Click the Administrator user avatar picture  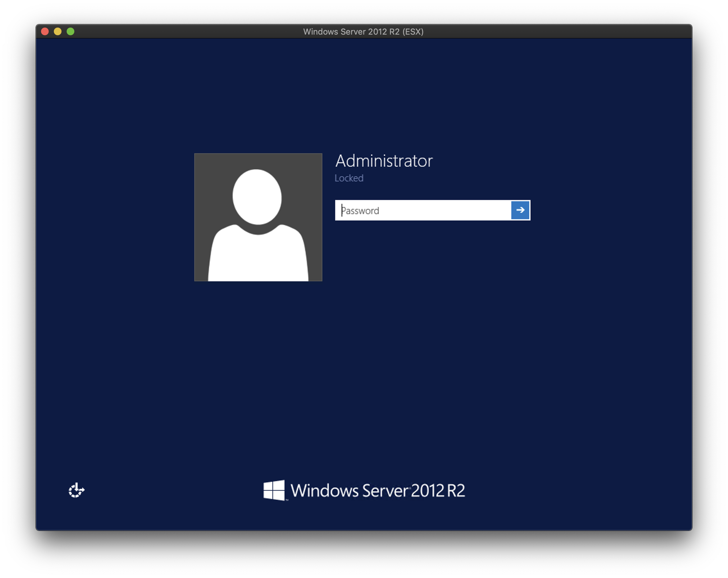[x=258, y=217]
